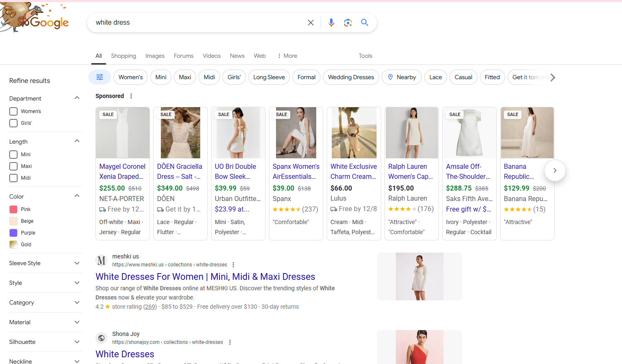This screenshot has height=364, width=622.
Task: Select the Beige color swatch
Action: pyautogui.click(x=13, y=221)
